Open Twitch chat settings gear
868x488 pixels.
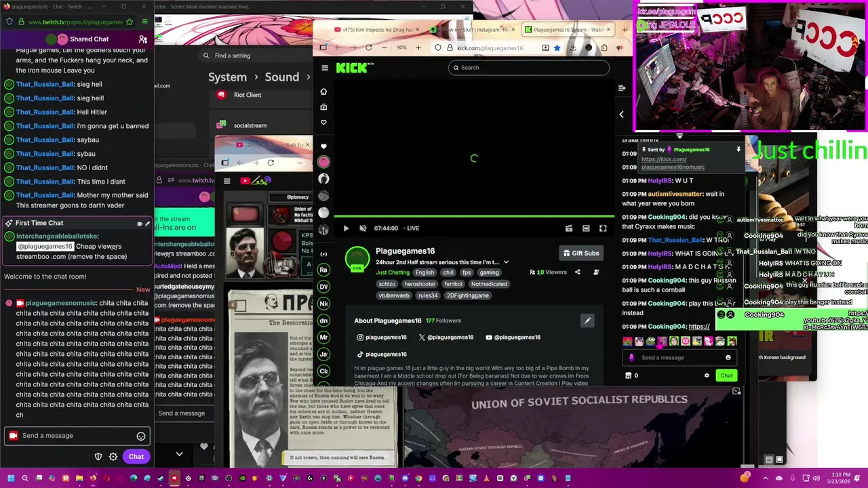[113, 457]
